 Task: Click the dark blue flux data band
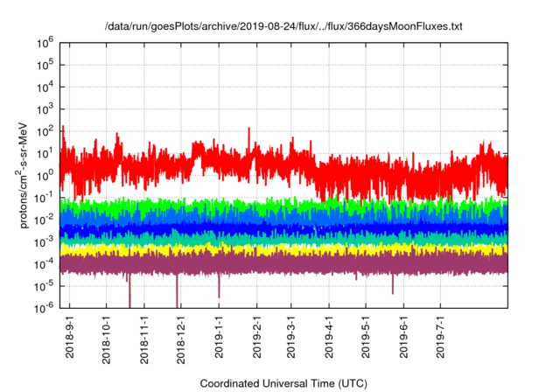pos(262,227)
